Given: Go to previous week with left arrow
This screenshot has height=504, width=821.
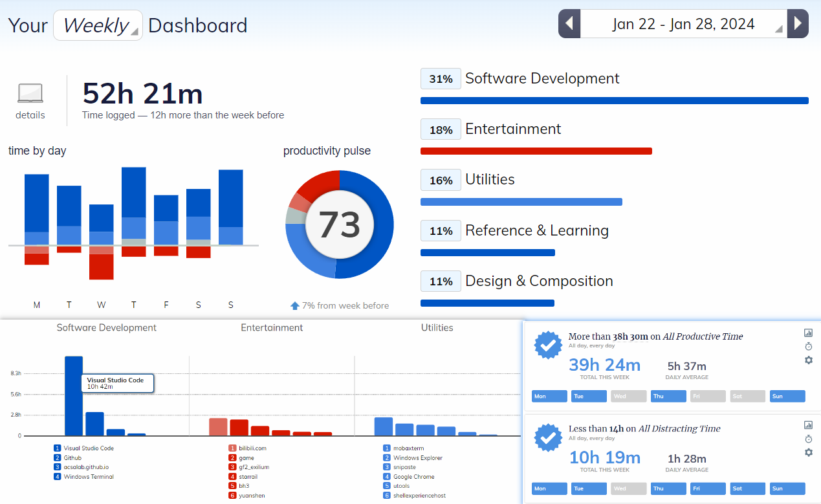Looking at the screenshot, I should click(x=569, y=24).
